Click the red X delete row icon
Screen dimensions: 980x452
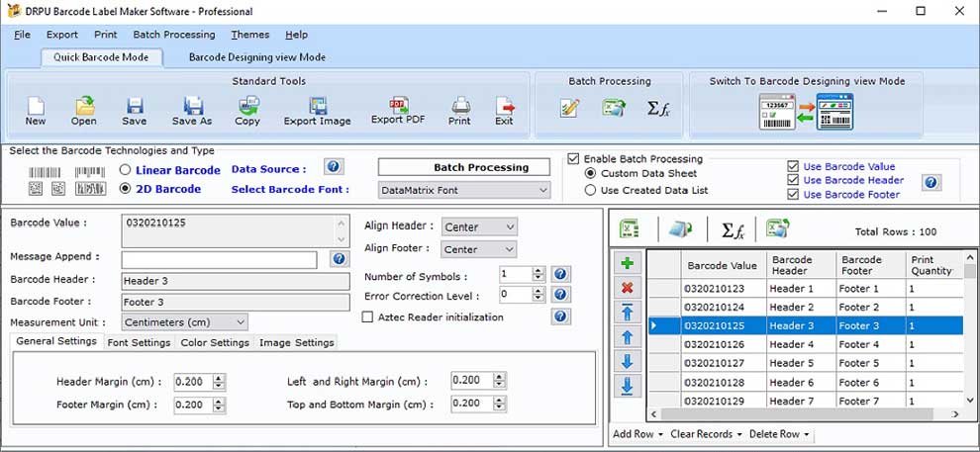click(628, 288)
